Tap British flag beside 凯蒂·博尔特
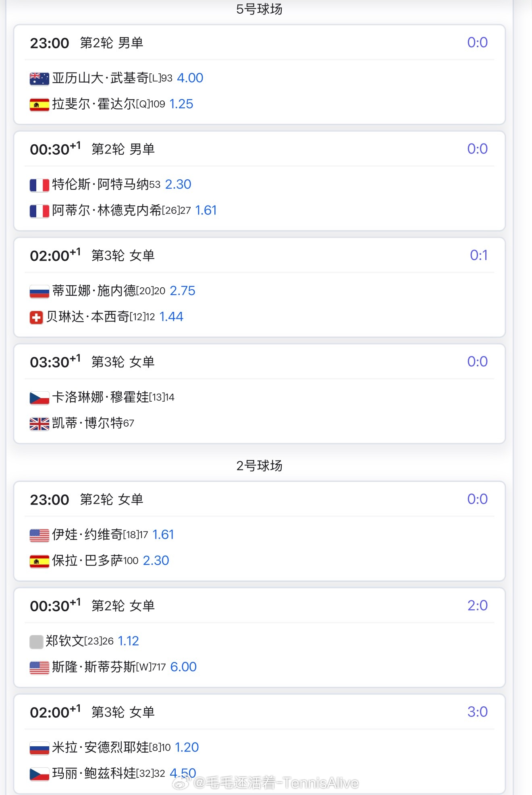The width and height of the screenshot is (532, 795). [x=39, y=424]
